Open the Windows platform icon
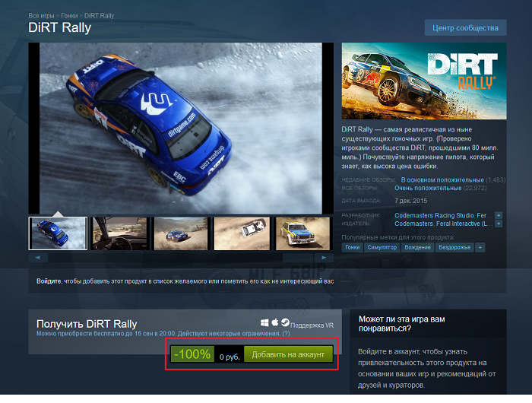The image size is (532, 403). tap(264, 322)
